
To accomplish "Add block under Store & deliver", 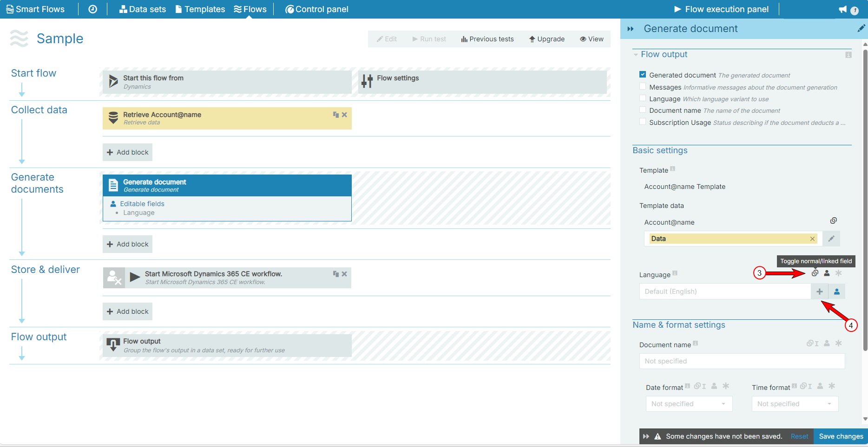I will pos(127,311).
